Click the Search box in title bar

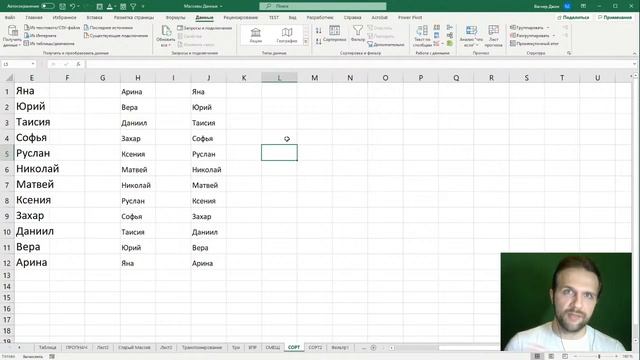pos(322,6)
